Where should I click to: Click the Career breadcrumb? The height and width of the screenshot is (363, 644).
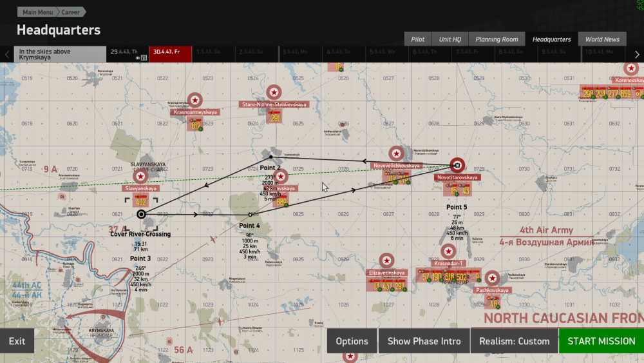tap(71, 12)
